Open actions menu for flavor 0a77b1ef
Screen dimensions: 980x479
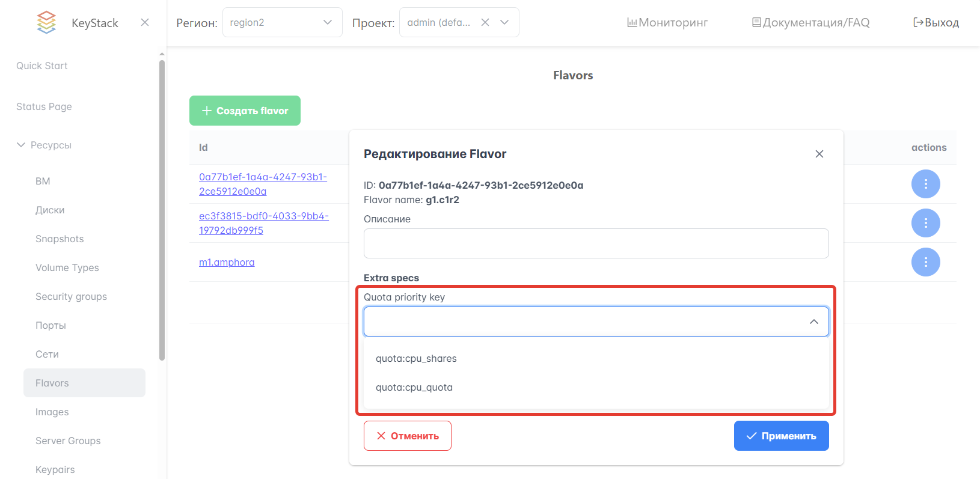[x=925, y=184]
